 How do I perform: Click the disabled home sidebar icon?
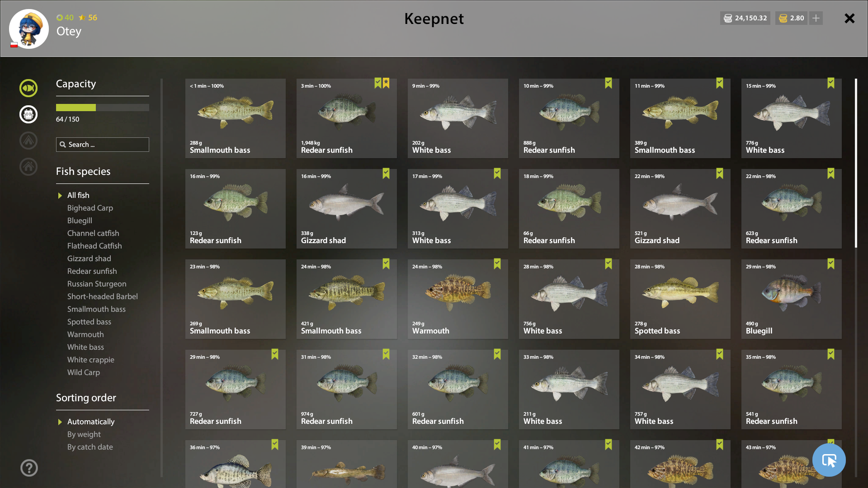(x=28, y=167)
